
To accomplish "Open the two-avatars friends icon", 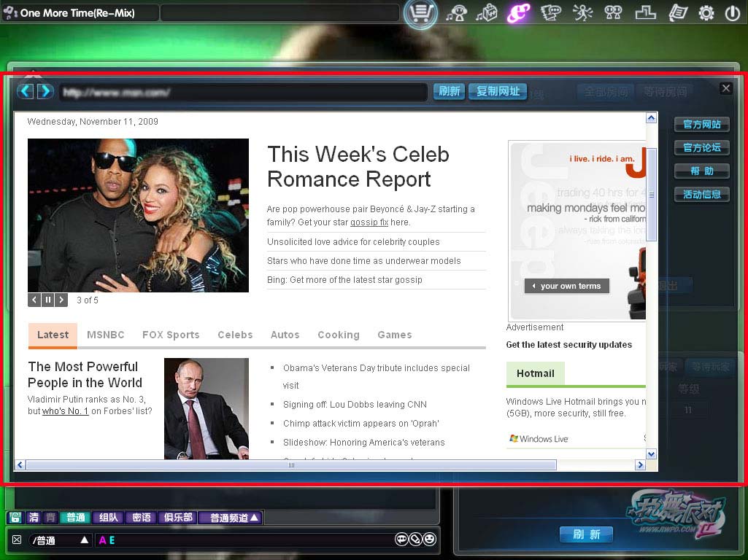I will point(614,13).
